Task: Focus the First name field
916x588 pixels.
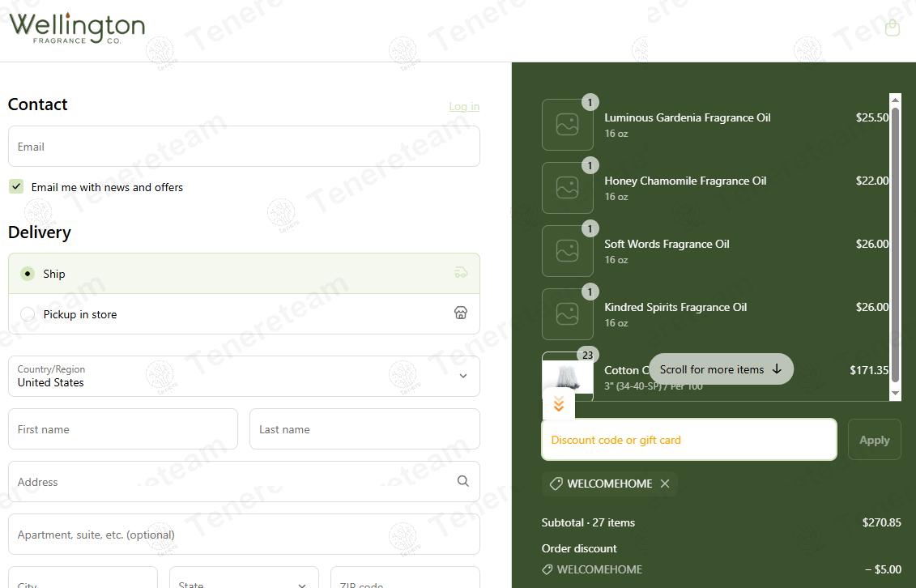Action: point(122,429)
